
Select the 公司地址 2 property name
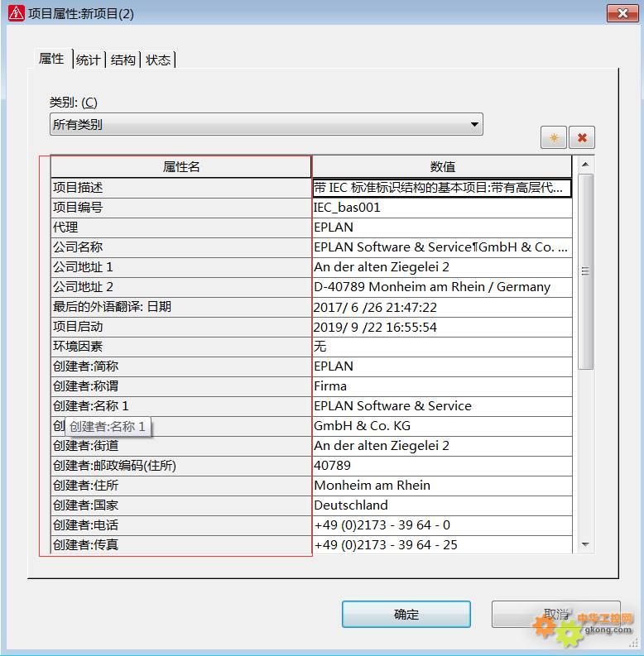(181, 287)
